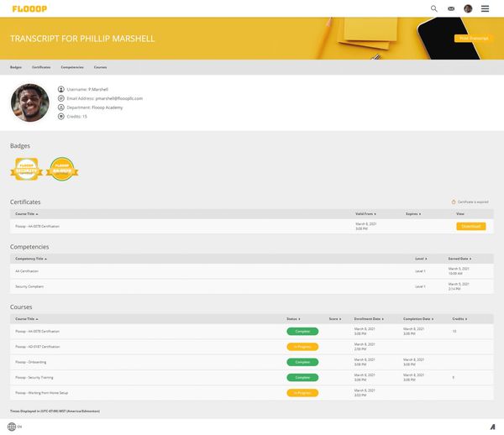
Task: Sort Competencies by Level
Action: [421, 259]
